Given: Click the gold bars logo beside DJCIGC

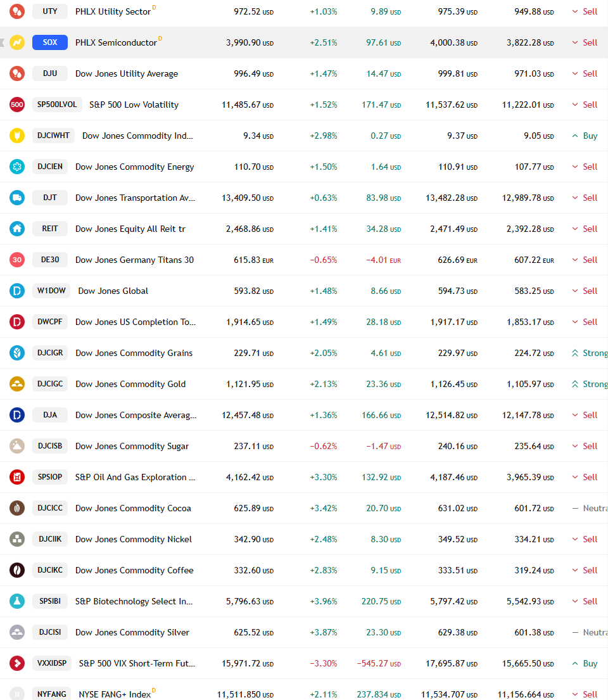Looking at the screenshot, I should click(x=17, y=383).
